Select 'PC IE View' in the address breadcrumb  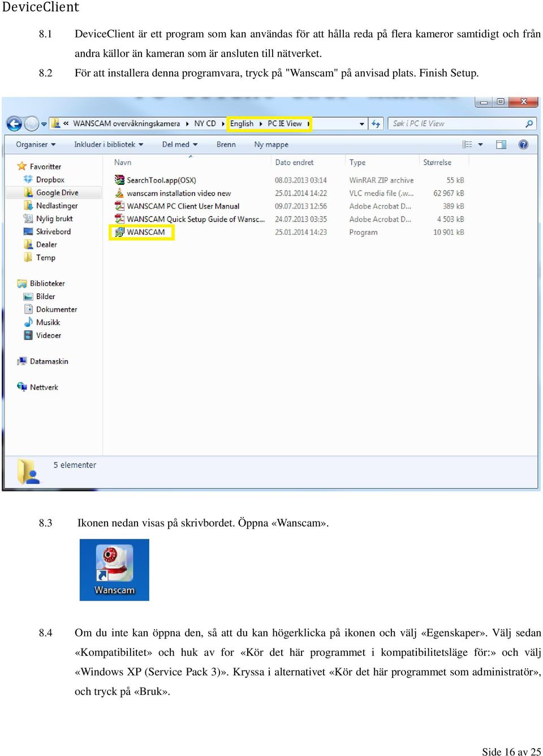coord(285,123)
